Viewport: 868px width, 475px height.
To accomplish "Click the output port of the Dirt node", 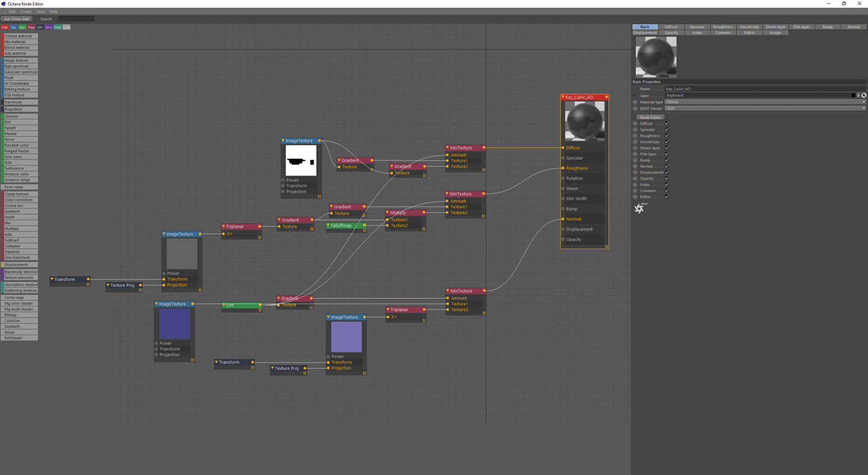I will point(261,305).
